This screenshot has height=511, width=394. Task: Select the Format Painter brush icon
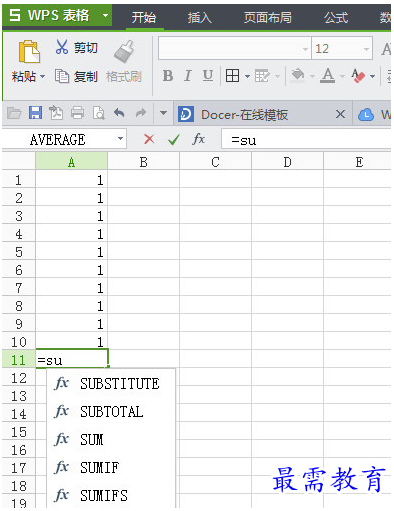tap(124, 51)
